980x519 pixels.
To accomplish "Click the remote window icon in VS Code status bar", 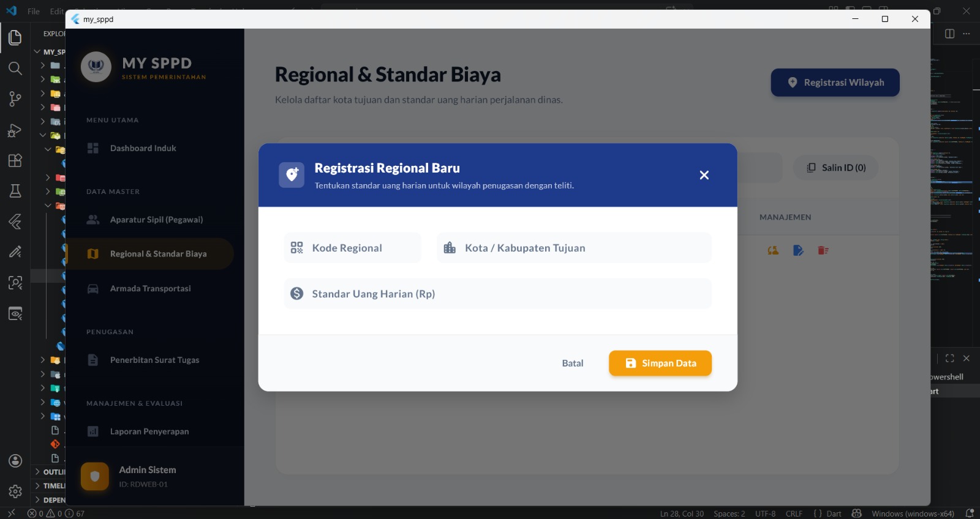I will tap(10, 513).
